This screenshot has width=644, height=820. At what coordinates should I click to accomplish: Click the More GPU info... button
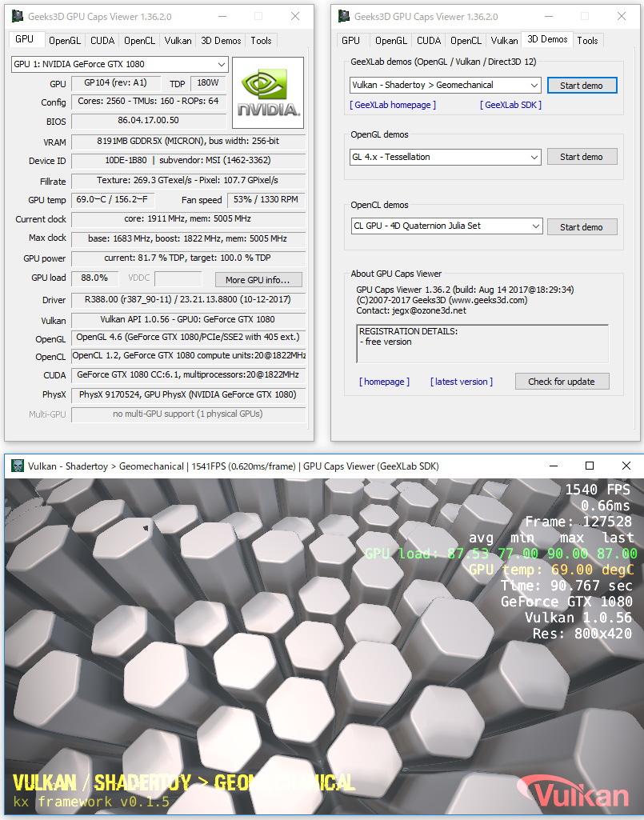click(x=258, y=280)
